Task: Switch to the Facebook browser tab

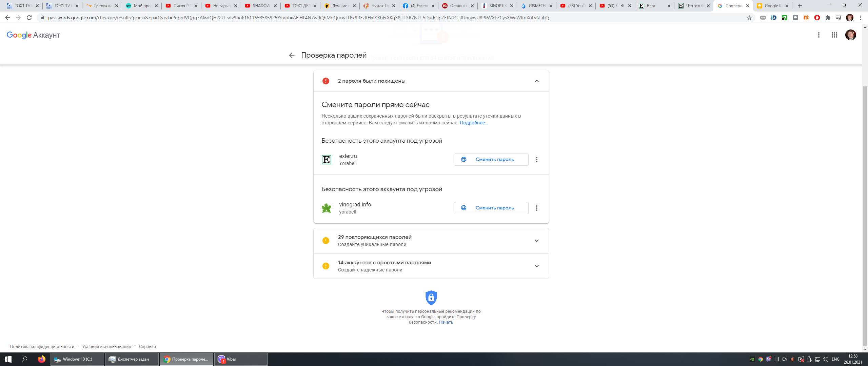Action: pyautogui.click(x=418, y=6)
